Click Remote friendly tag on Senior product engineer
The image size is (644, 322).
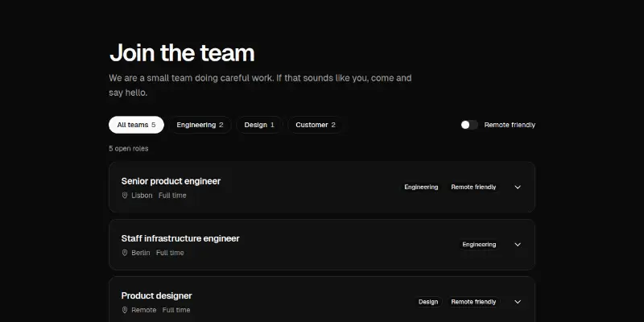click(473, 188)
